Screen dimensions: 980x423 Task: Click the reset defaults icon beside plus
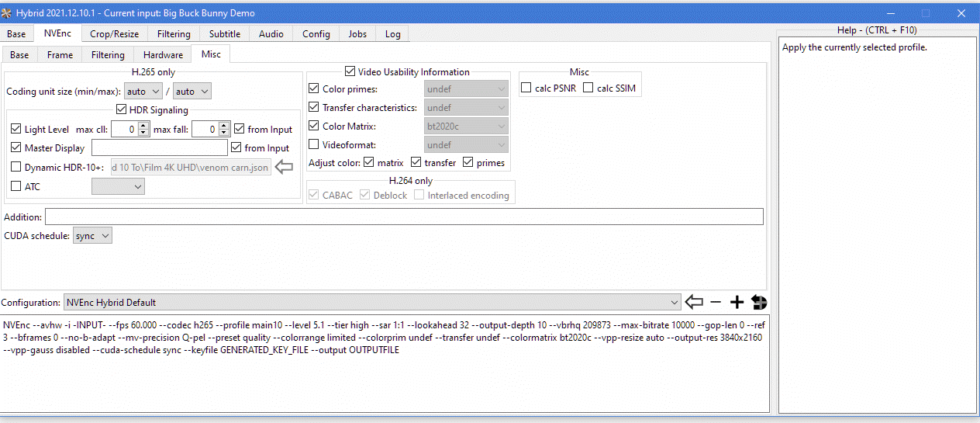pyautogui.click(x=758, y=302)
